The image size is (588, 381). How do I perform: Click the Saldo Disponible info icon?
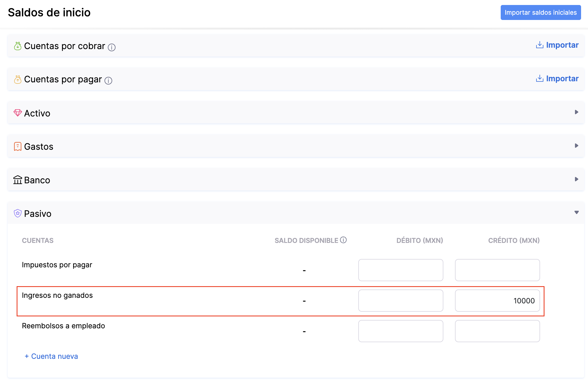tap(343, 240)
